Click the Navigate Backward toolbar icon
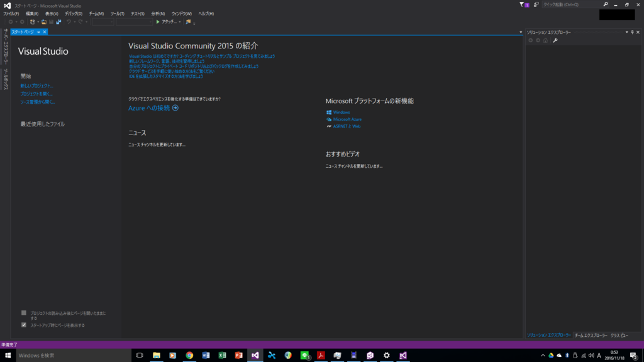644x362 pixels. click(x=11, y=22)
